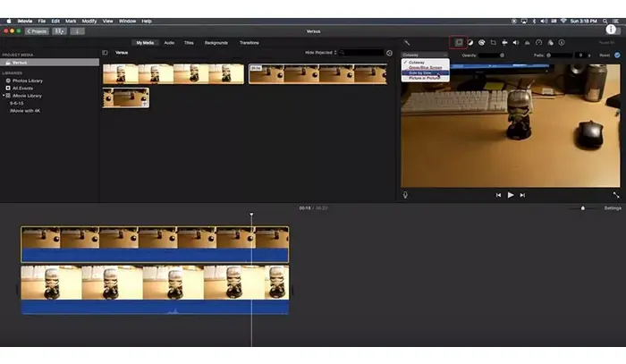
Task: Select the cropping tool
Action: (493, 43)
